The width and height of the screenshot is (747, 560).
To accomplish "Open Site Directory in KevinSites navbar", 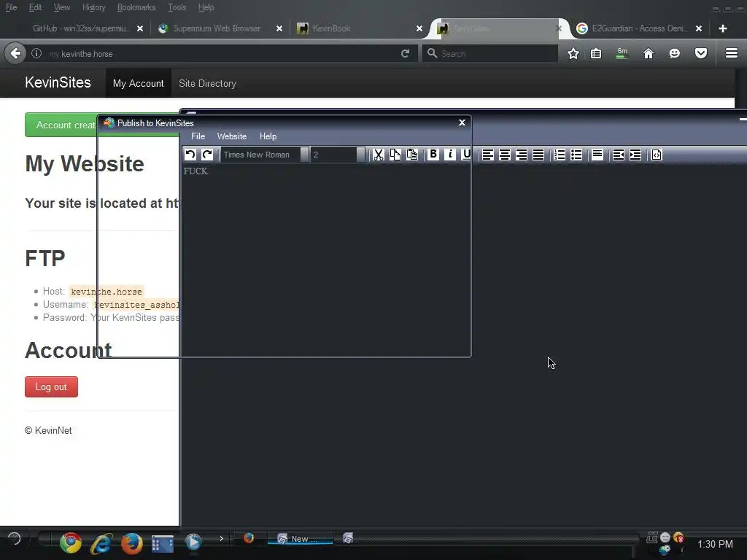I will click(x=207, y=83).
